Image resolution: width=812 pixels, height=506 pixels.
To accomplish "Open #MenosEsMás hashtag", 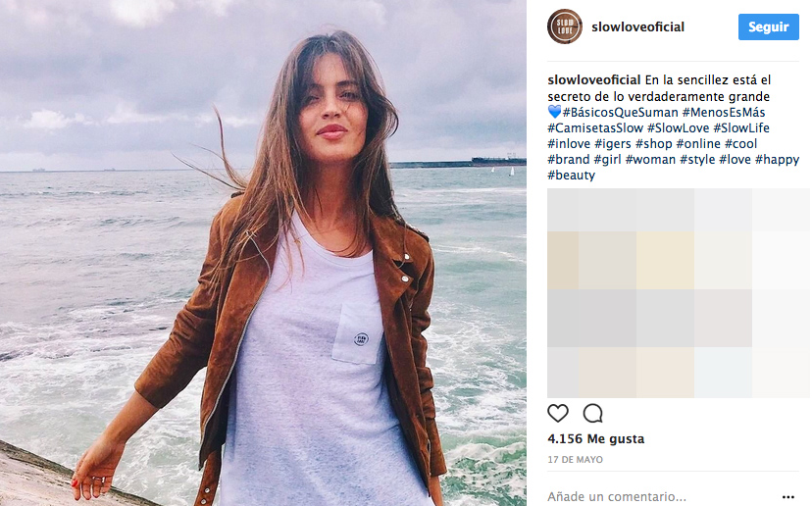I will pos(724,113).
